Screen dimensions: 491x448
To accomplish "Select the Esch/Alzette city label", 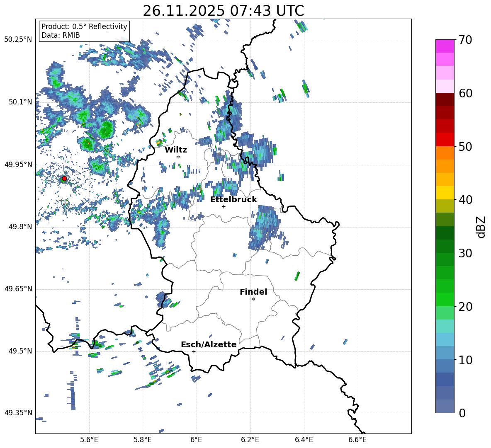I will [x=209, y=345].
